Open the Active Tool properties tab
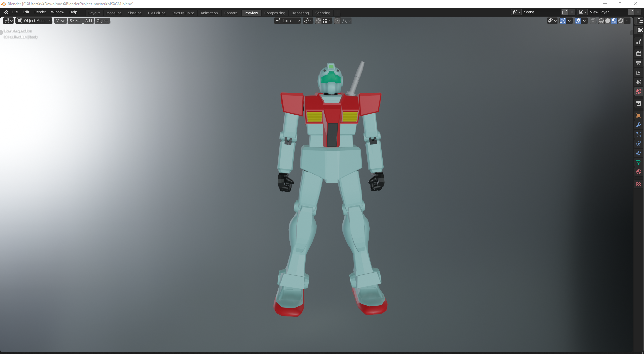Screen dimensions: 644x354 point(639,42)
